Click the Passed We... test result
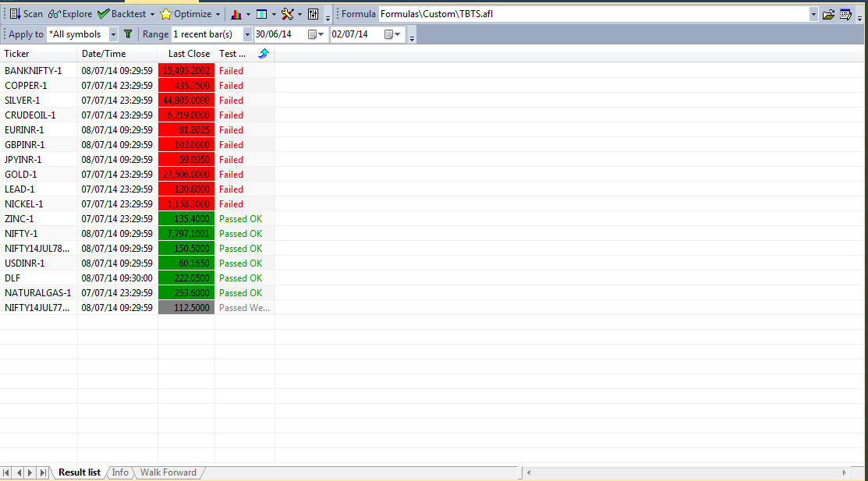Image resolution: width=868 pixels, height=481 pixels. pyautogui.click(x=244, y=308)
